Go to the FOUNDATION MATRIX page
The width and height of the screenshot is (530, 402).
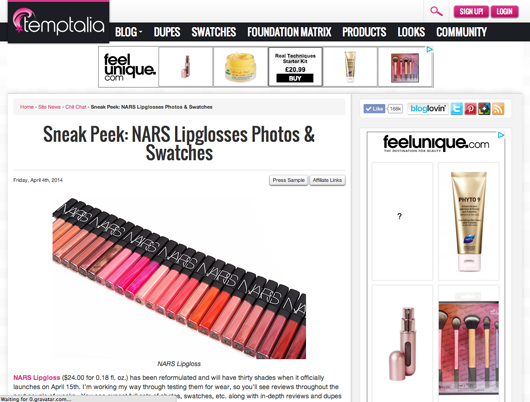coord(289,32)
